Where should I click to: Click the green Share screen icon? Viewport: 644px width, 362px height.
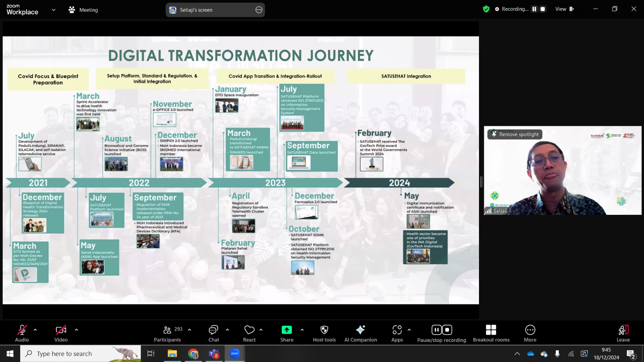pyautogui.click(x=287, y=330)
